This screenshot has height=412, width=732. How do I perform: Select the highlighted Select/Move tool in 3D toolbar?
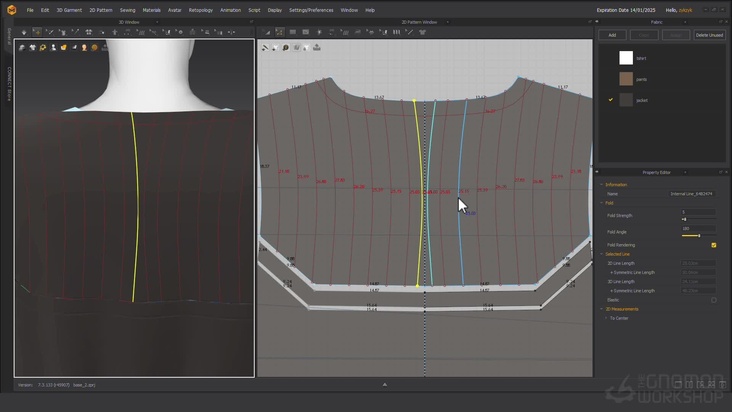coord(37,32)
